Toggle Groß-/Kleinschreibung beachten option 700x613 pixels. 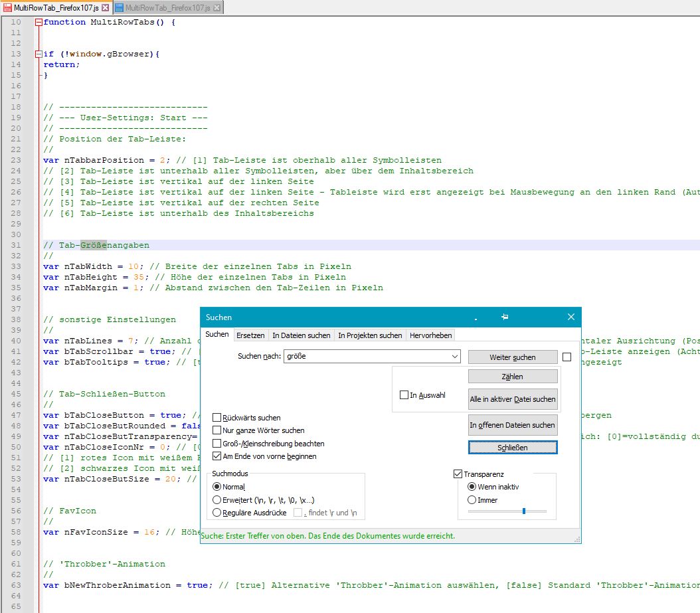tap(217, 443)
